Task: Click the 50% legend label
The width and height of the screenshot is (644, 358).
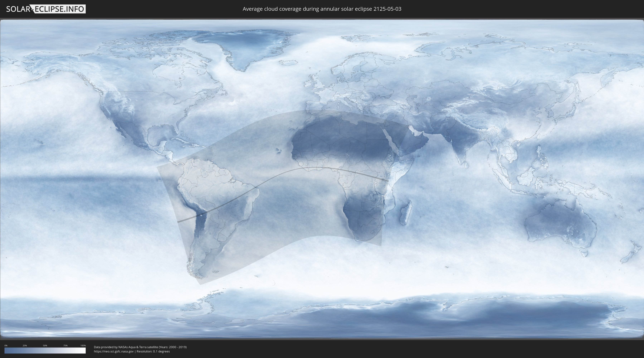Action: tap(45, 345)
